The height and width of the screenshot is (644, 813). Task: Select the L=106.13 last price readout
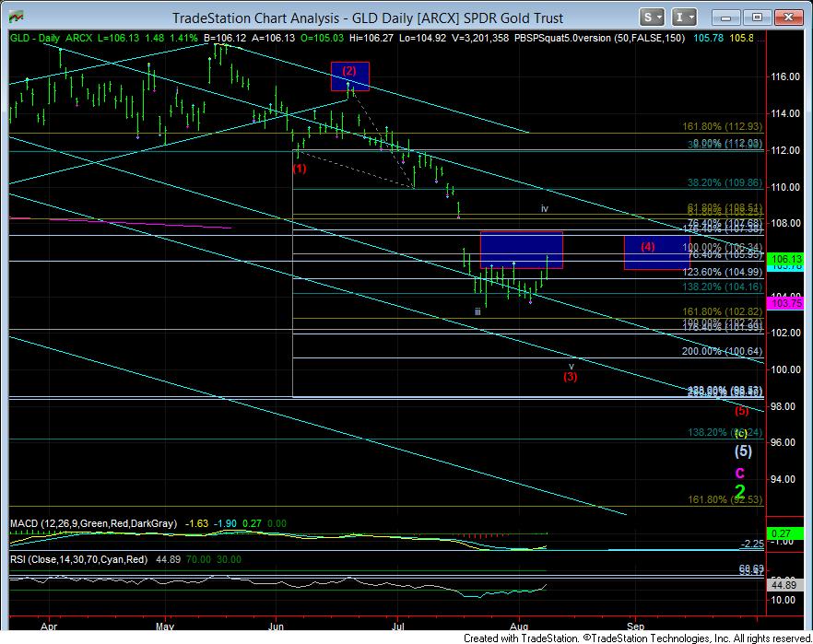[x=118, y=38]
